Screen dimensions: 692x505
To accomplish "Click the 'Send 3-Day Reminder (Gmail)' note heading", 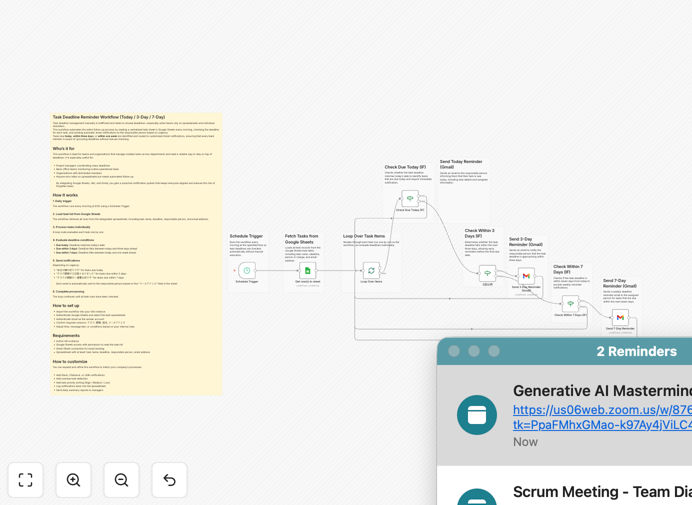I will (x=526, y=241).
